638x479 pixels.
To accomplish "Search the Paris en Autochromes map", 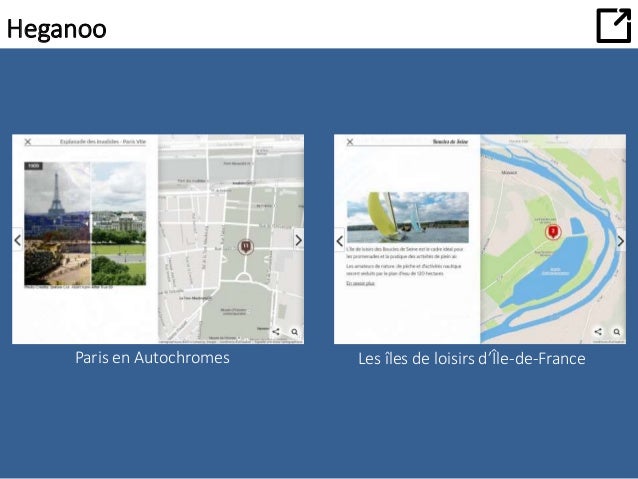I will coord(295,332).
